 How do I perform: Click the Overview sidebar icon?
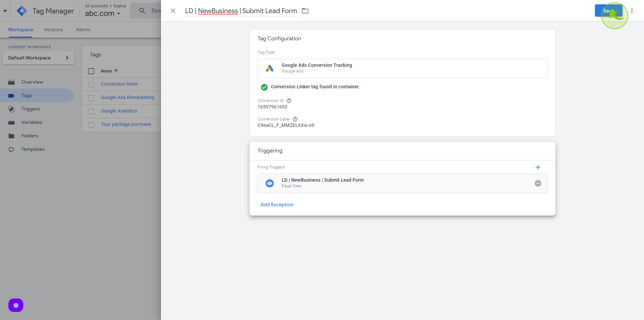click(11, 82)
